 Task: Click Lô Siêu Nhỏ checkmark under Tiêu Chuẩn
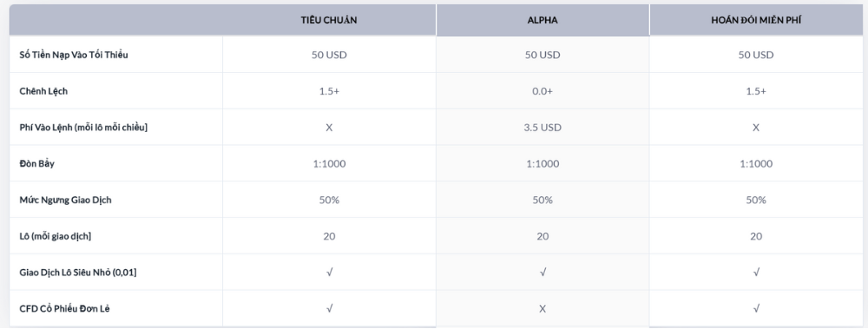tap(329, 272)
